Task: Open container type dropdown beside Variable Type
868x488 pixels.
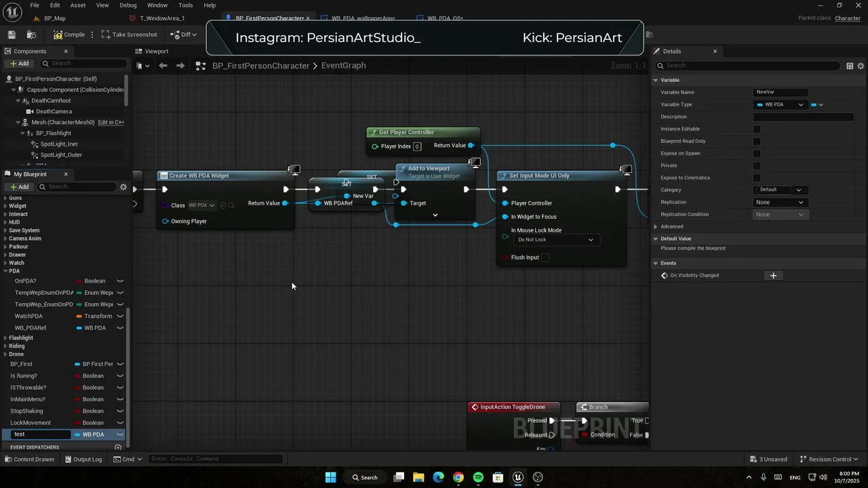Action: pos(817,104)
